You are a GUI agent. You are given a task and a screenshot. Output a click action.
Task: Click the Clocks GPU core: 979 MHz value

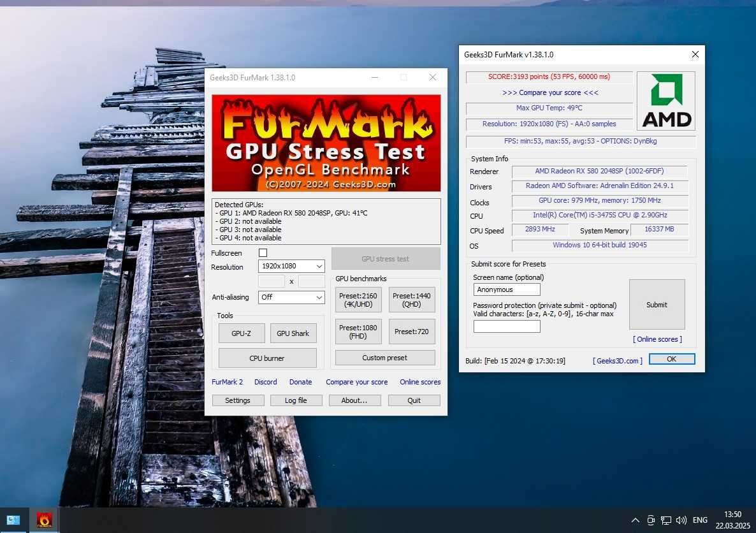point(600,200)
